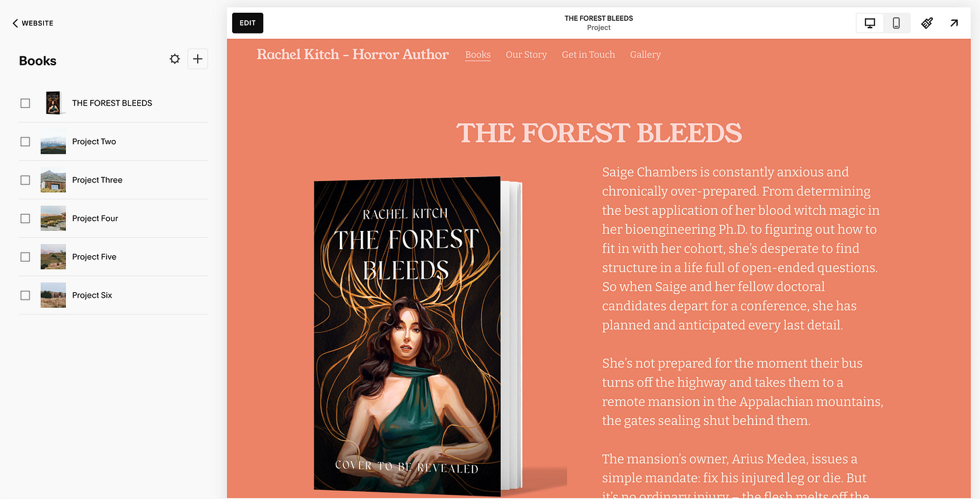Select Project Four item text
This screenshot has height=499, width=980.
click(x=95, y=218)
